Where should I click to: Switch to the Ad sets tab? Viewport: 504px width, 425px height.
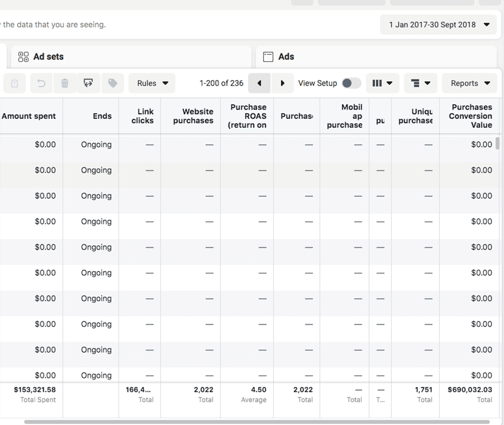tap(131, 57)
